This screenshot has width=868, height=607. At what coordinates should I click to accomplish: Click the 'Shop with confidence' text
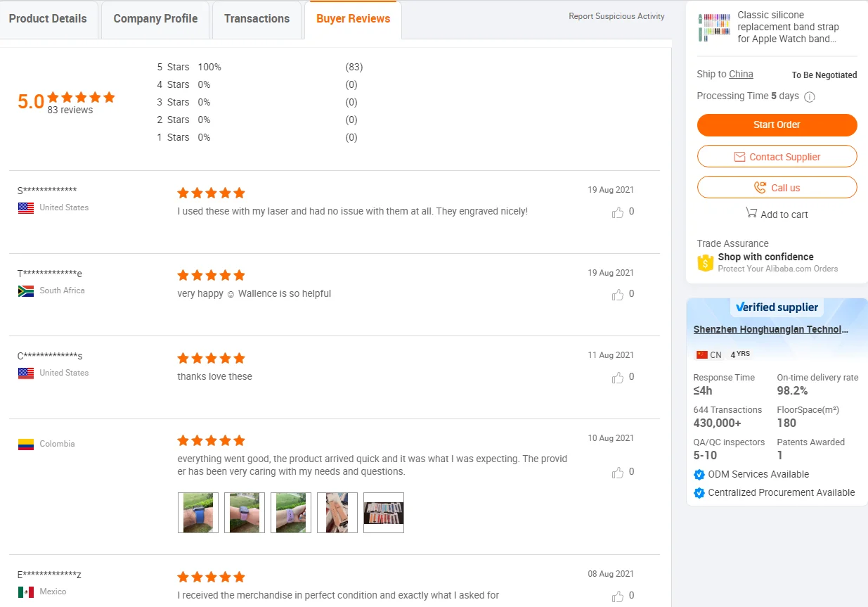(x=765, y=257)
